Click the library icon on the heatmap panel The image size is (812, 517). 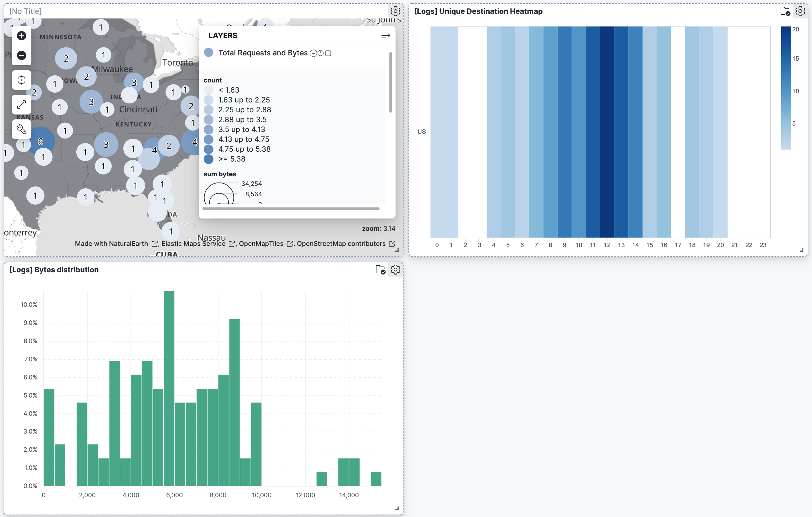click(x=784, y=11)
